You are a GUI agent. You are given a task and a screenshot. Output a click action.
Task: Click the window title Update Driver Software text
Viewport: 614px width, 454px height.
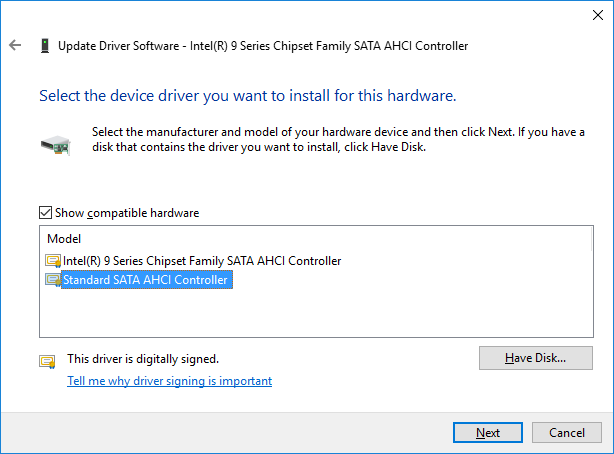tap(262, 46)
